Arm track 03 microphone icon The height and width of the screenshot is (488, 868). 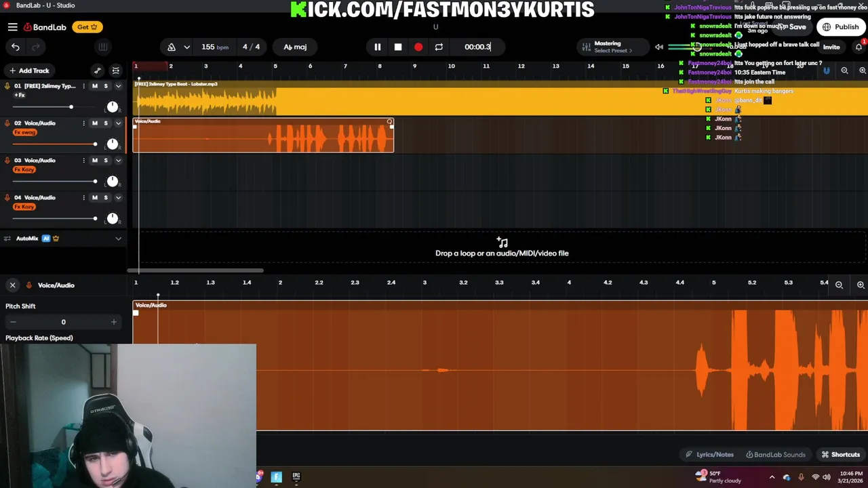pos(7,161)
